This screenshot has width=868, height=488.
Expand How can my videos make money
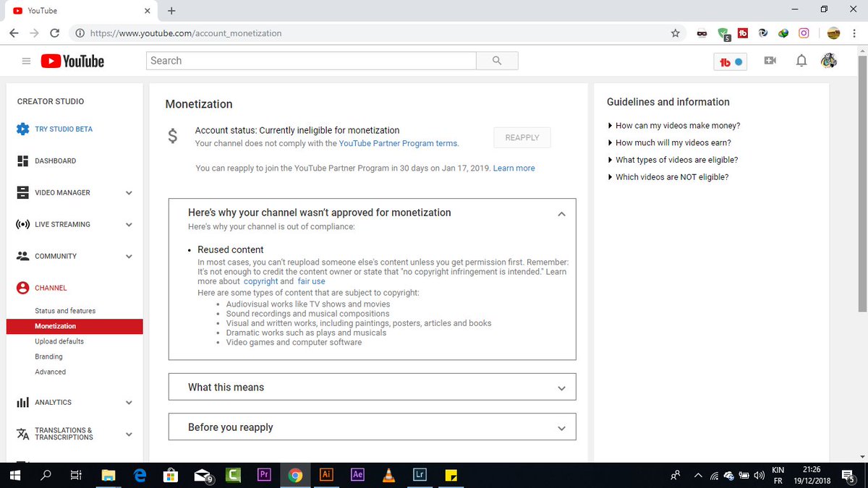673,126
